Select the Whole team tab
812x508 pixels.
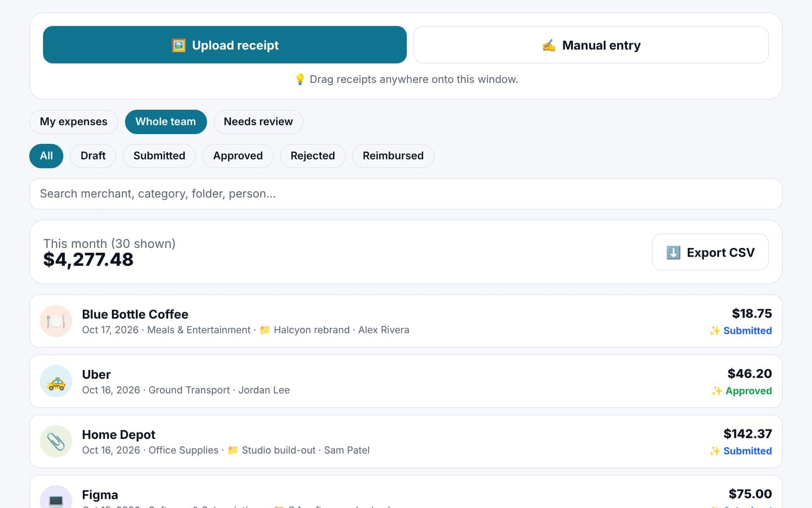(x=165, y=122)
